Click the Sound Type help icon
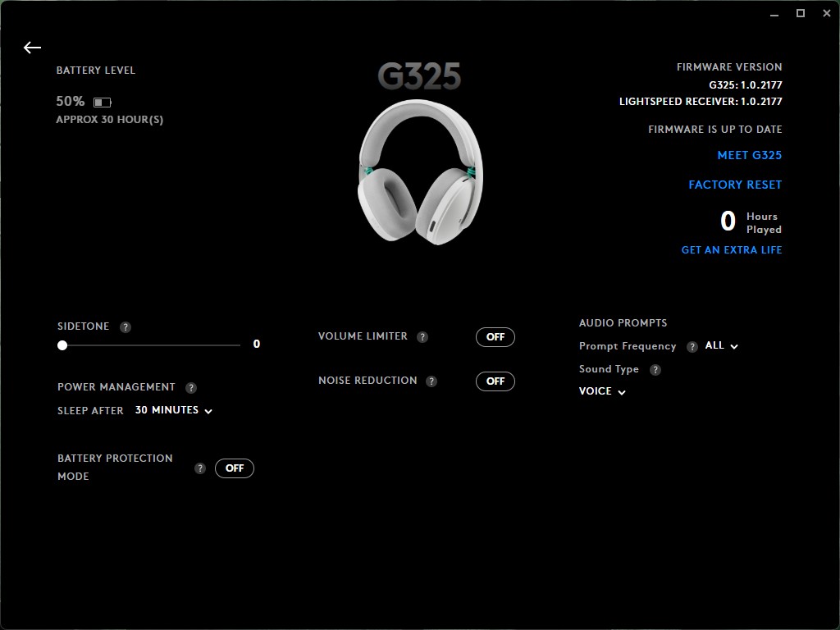The image size is (840, 630). tap(655, 370)
